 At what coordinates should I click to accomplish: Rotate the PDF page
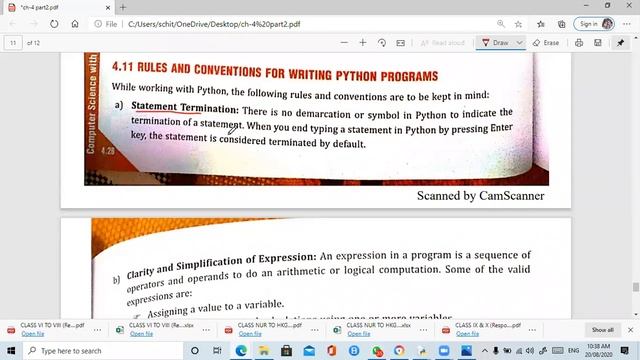382,42
